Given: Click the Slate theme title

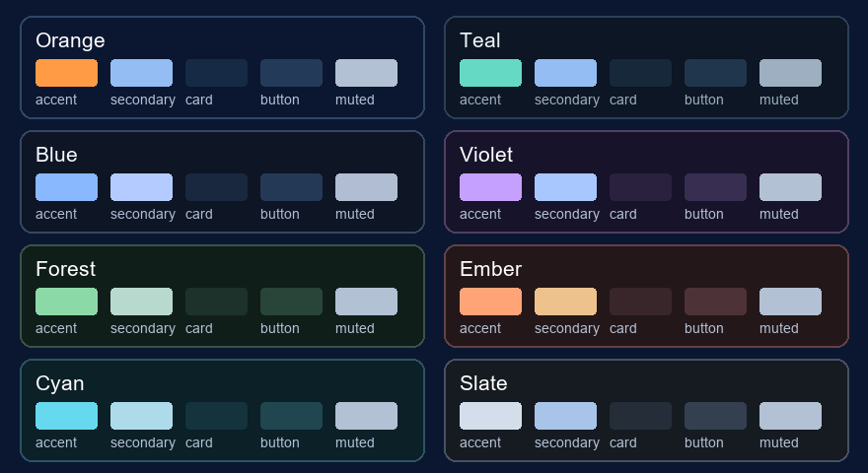Looking at the screenshot, I should 483,383.
